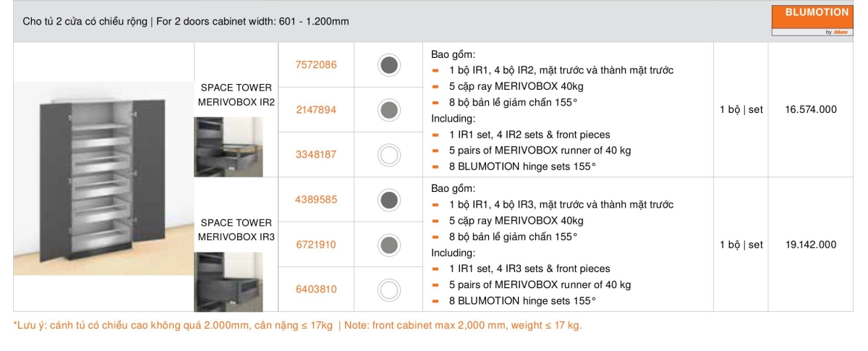
Task: Open product code 3348187
Action: (316, 155)
